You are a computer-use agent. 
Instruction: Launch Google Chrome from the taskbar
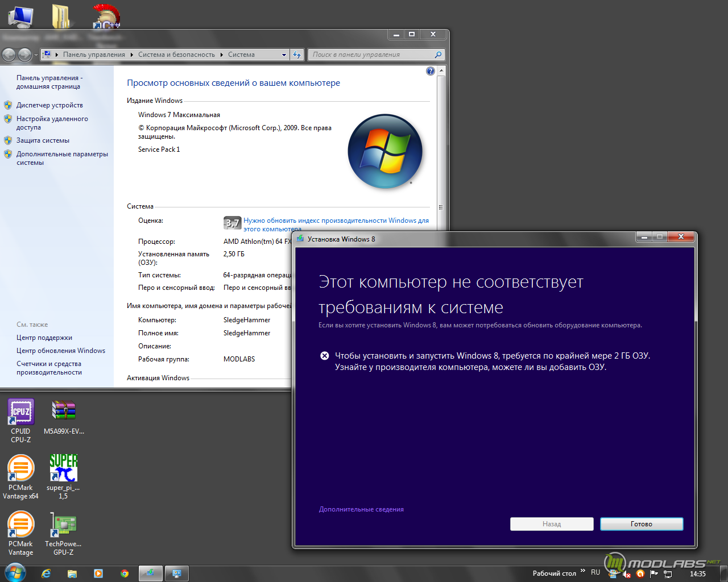click(x=125, y=573)
